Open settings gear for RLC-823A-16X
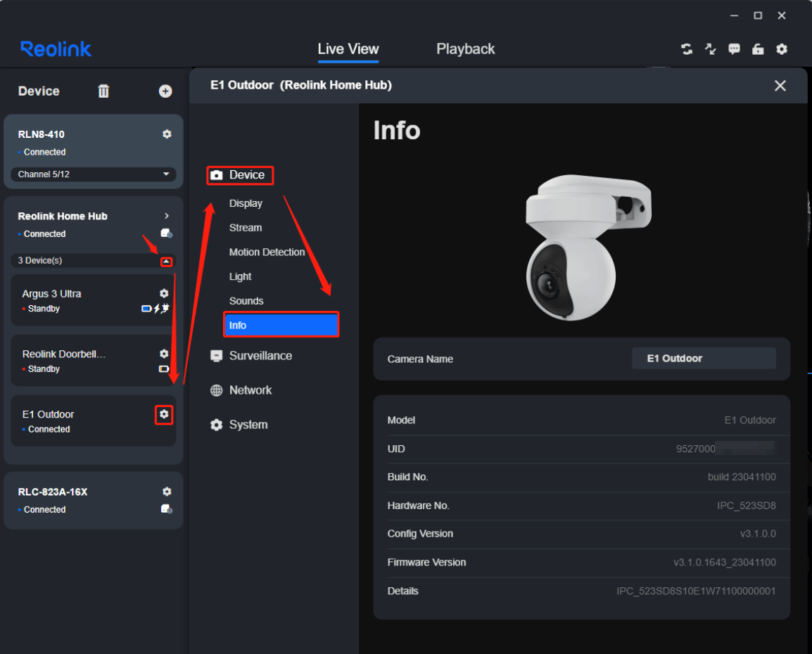 (167, 492)
